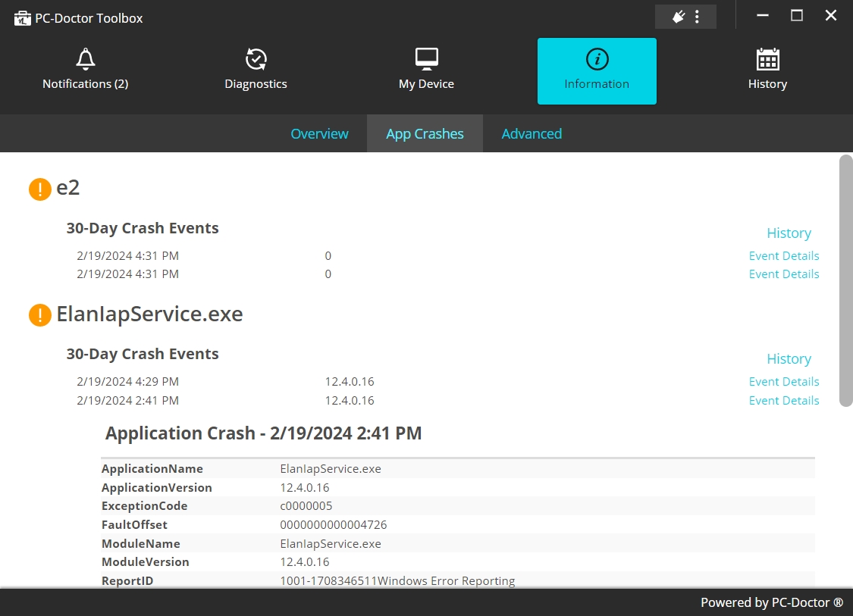Click Powered by PC-Doctor footer text
This screenshot has width=853, height=616.
click(771, 602)
